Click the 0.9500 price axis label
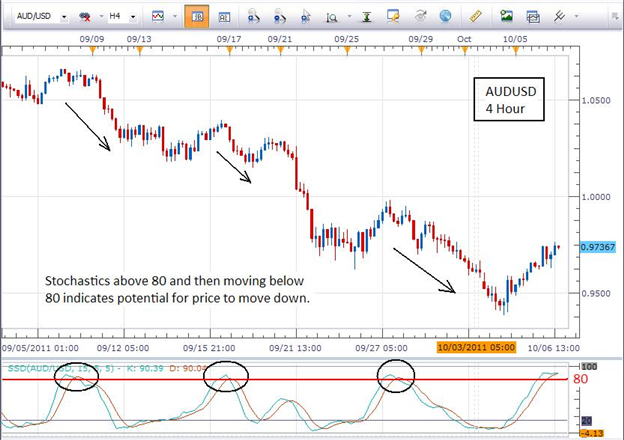Screen dimensions: 624x440 tap(596, 294)
